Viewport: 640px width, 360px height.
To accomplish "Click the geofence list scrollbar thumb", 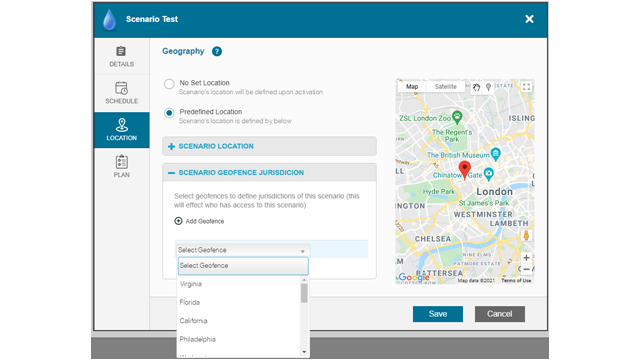I will coord(304,293).
